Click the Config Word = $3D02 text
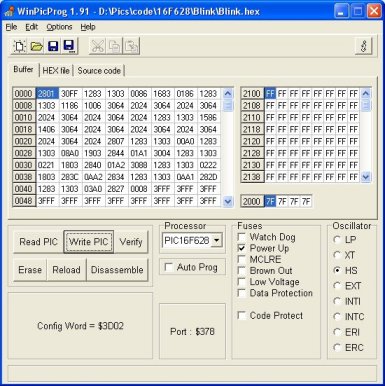The width and height of the screenshot is (385, 386). pyautogui.click(x=80, y=326)
